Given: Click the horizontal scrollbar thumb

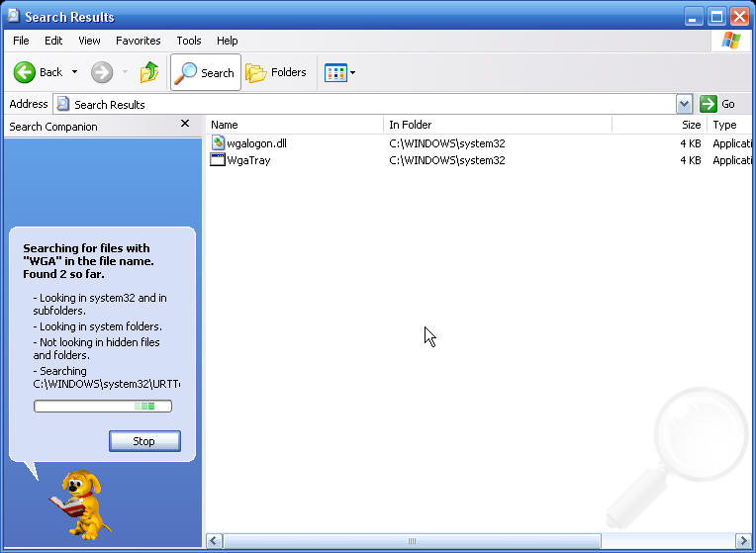Looking at the screenshot, I should pos(412,540).
